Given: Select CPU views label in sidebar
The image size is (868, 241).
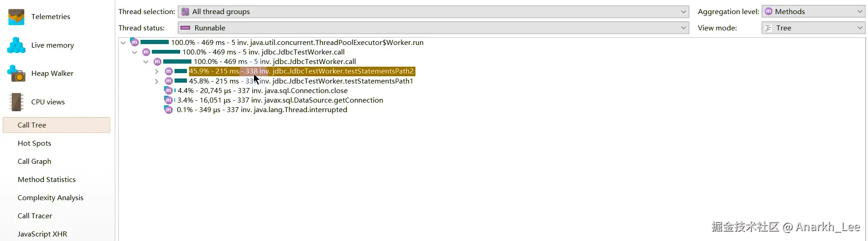Looking at the screenshot, I should [48, 102].
